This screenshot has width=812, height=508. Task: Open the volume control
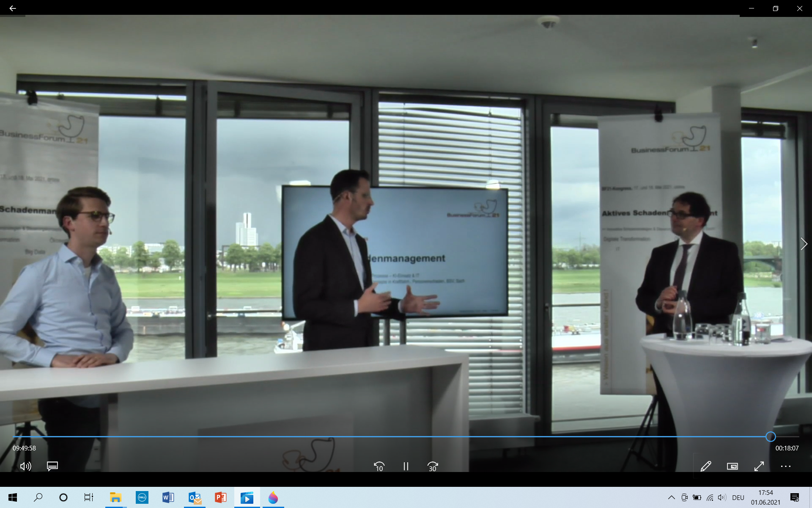(x=25, y=466)
